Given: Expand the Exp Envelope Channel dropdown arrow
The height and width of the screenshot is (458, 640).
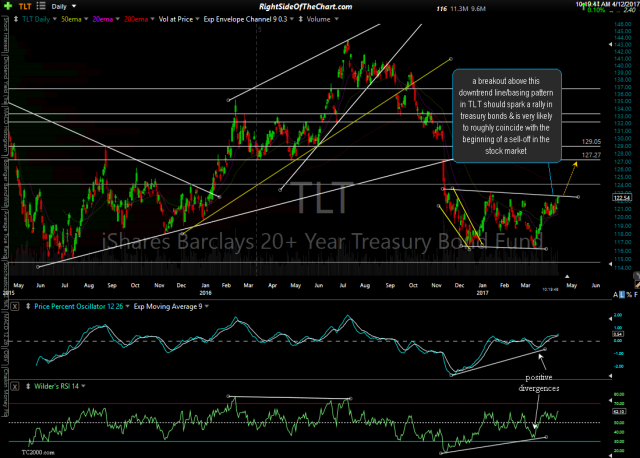Looking at the screenshot, I should coord(292,19).
